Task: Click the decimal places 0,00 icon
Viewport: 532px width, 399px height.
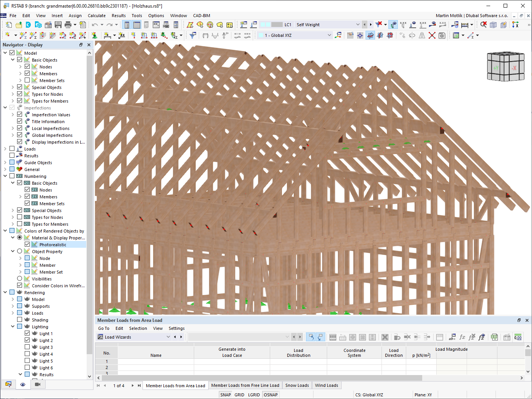Action: pos(518,337)
